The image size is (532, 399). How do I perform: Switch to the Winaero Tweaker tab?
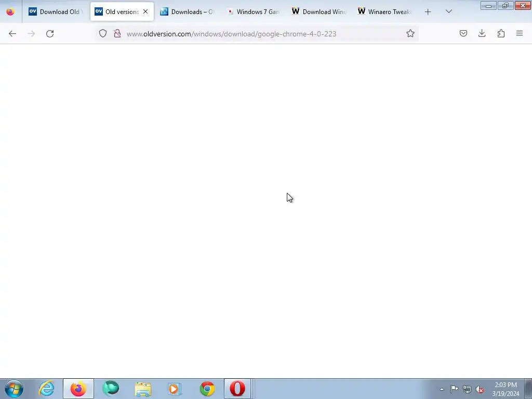pos(384,11)
